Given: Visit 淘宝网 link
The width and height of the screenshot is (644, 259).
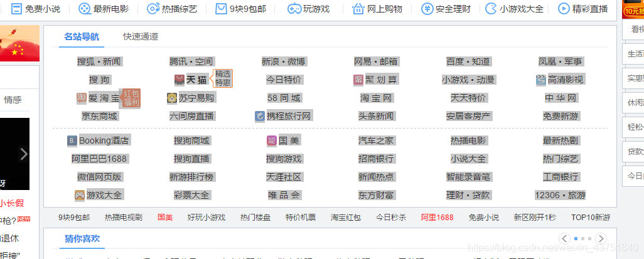Looking at the screenshot, I should 377,98.
